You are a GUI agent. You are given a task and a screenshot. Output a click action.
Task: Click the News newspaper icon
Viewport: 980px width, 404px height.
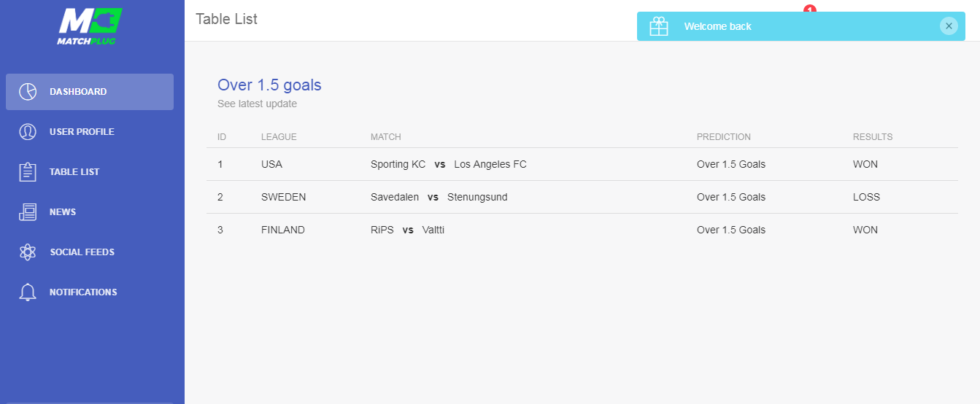pyautogui.click(x=28, y=212)
